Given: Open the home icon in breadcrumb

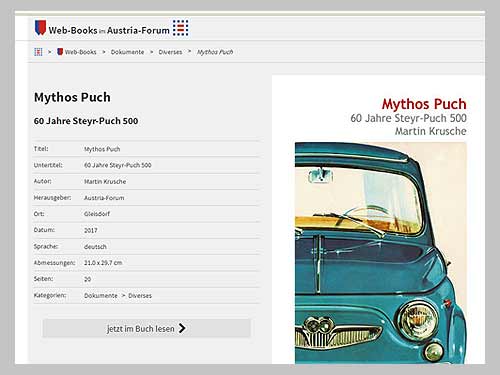Looking at the screenshot, I should 38,52.
